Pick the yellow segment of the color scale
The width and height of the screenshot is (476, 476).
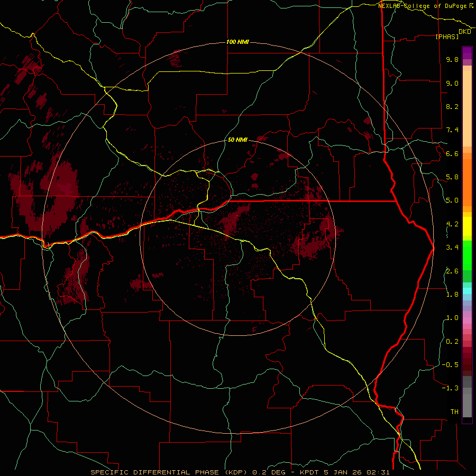(x=467, y=226)
